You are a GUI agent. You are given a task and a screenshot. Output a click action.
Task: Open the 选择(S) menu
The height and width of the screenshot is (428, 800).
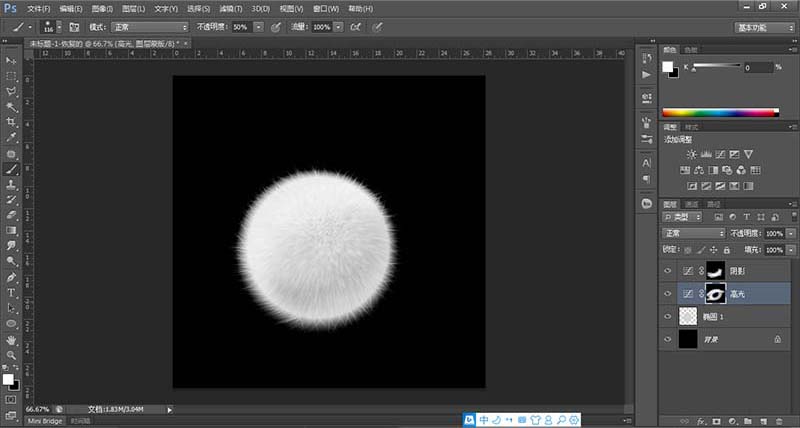pyautogui.click(x=197, y=7)
